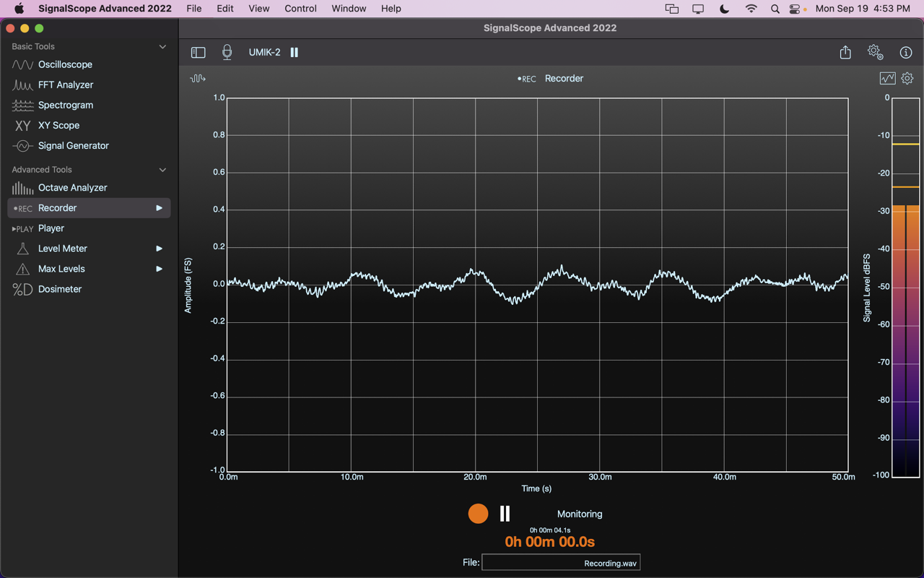
Task: Toggle the plot display chart icon
Action: (887, 78)
